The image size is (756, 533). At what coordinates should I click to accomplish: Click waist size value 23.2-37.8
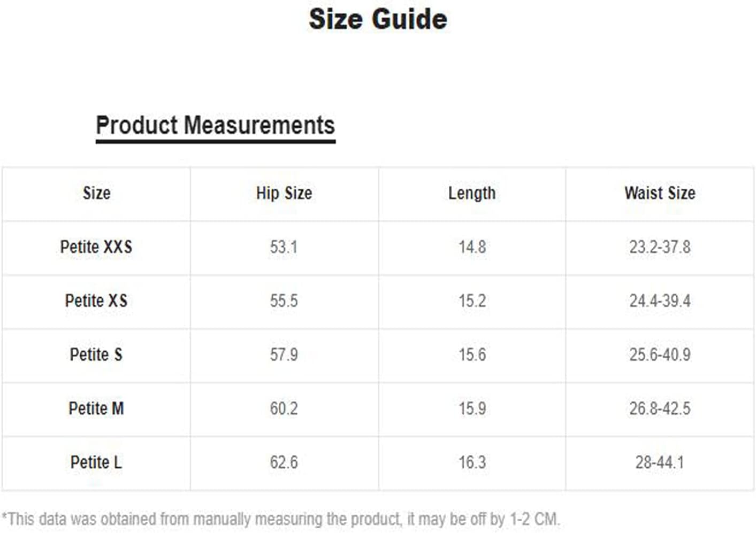(x=660, y=247)
